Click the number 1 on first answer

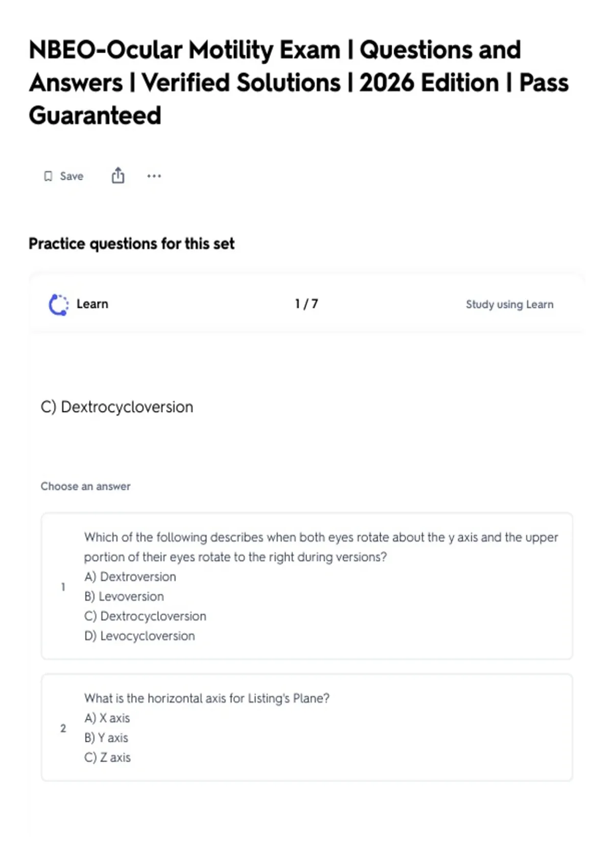click(63, 587)
